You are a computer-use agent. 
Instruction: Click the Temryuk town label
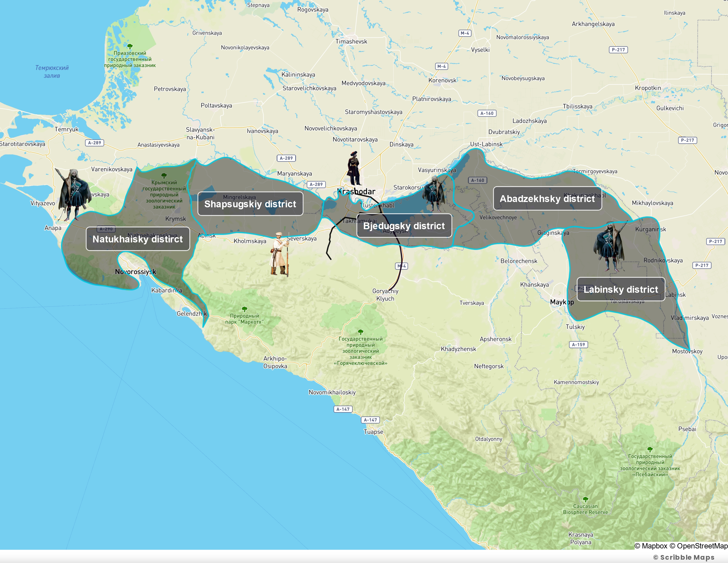click(x=67, y=129)
